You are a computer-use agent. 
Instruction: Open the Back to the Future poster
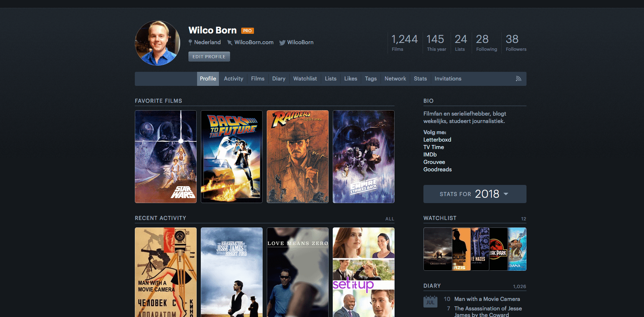232,156
